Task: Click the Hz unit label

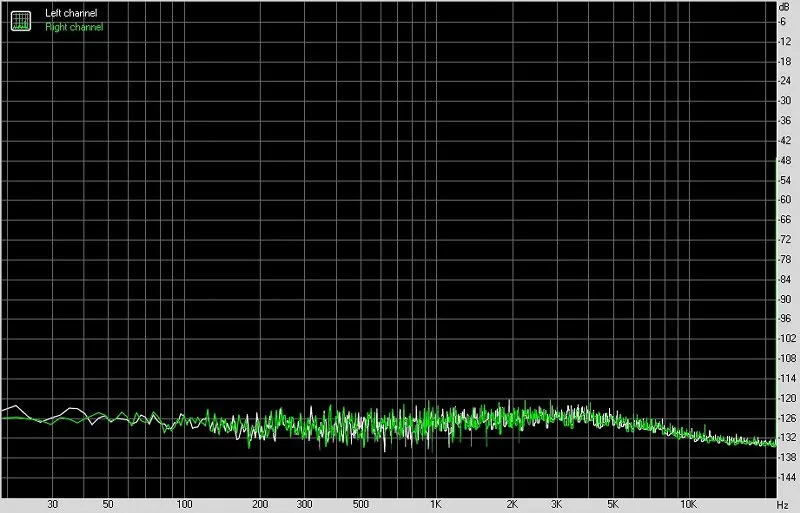Action: pos(783,505)
